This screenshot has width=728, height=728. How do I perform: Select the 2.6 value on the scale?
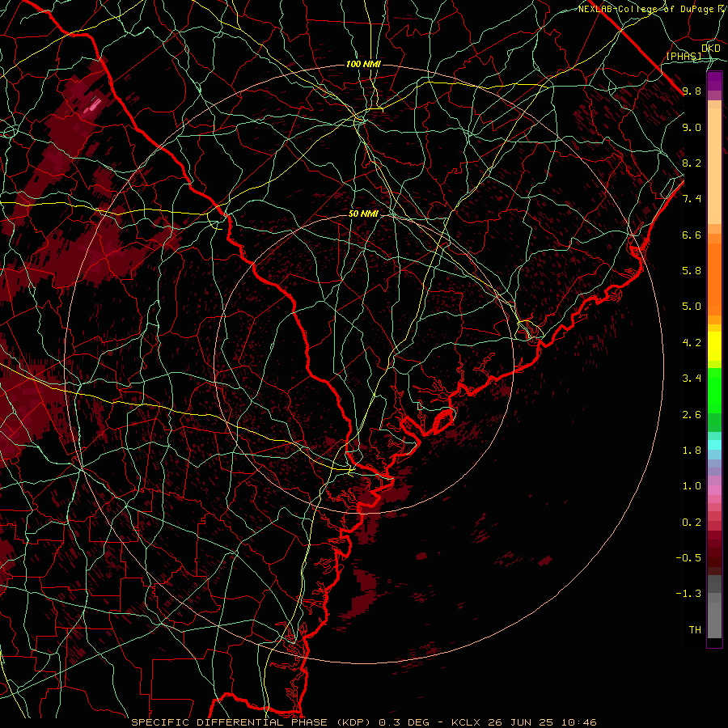pyautogui.click(x=692, y=415)
